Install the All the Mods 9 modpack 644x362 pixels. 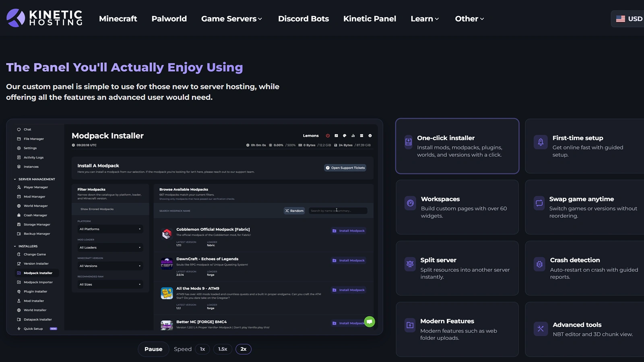tap(349, 290)
